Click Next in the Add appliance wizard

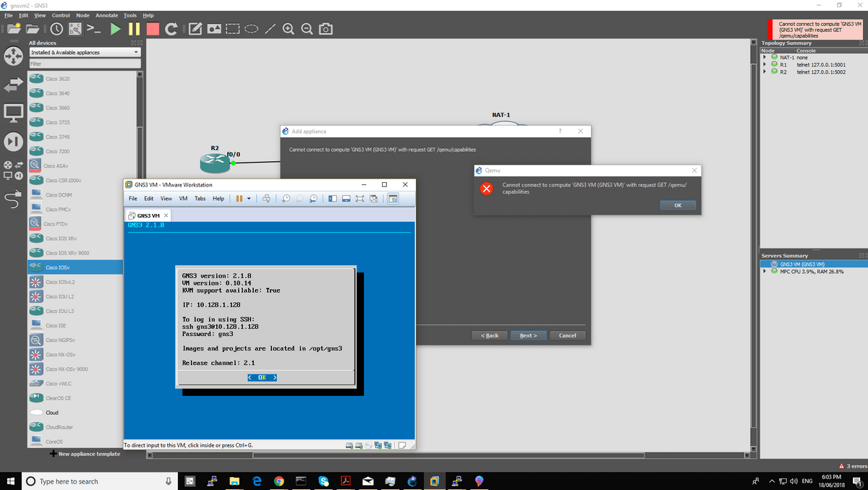click(529, 335)
